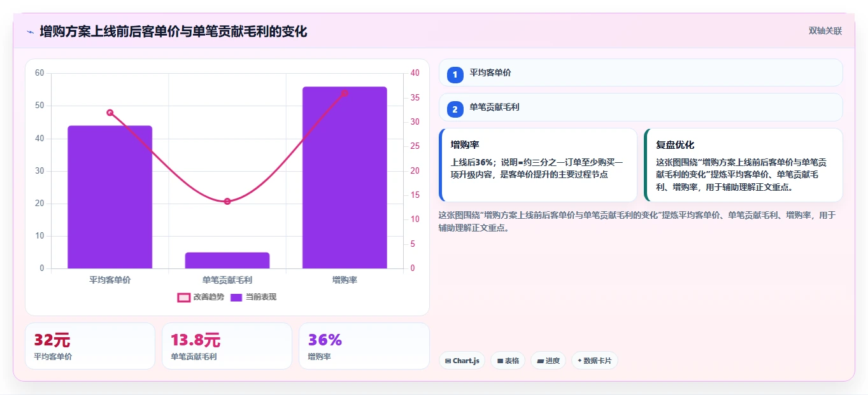
Task: Click the 改善趋势 legend label text
Action: click(209, 297)
